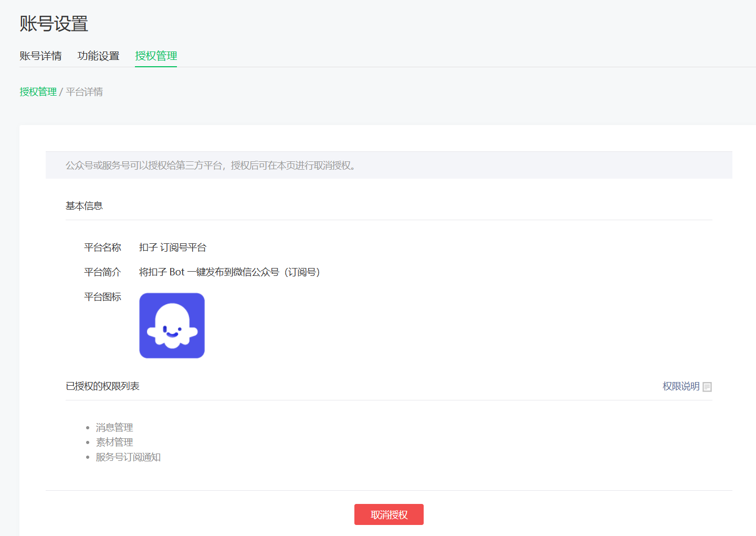Image resolution: width=756 pixels, height=536 pixels.
Task: Open the 权限说明 link
Action: [680, 386]
